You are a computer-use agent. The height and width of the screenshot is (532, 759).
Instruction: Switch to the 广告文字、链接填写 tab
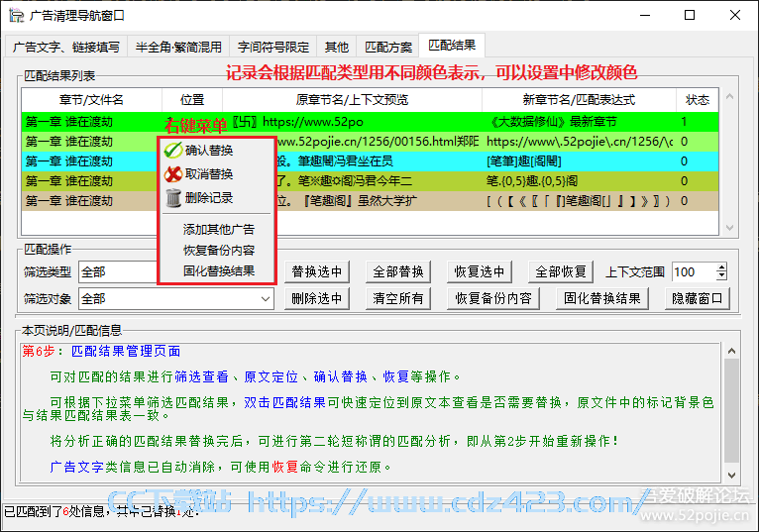[65, 47]
